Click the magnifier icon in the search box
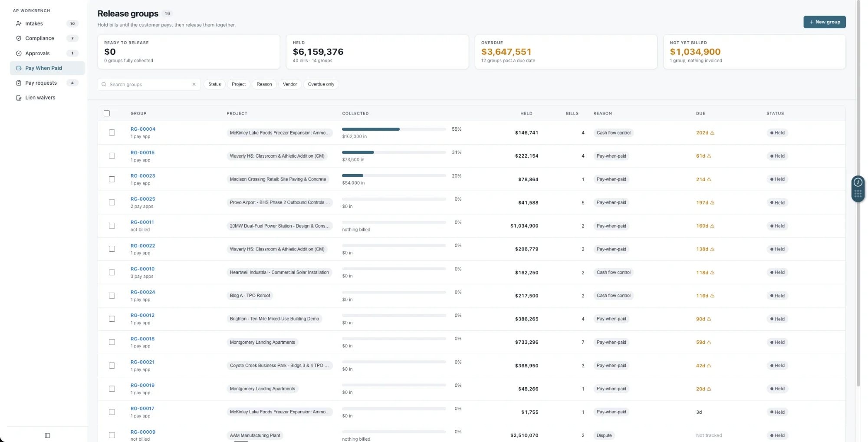 tap(104, 84)
